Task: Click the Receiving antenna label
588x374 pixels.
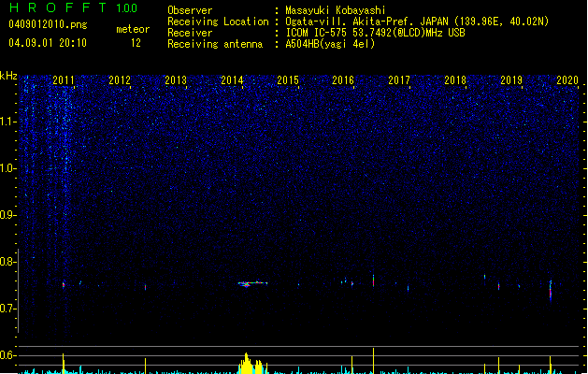Action: [215, 44]
